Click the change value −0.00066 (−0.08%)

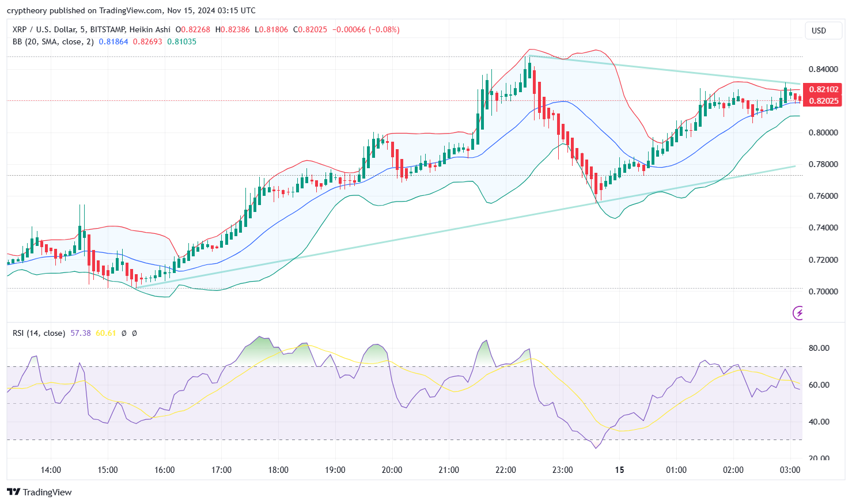coord(366,29)
